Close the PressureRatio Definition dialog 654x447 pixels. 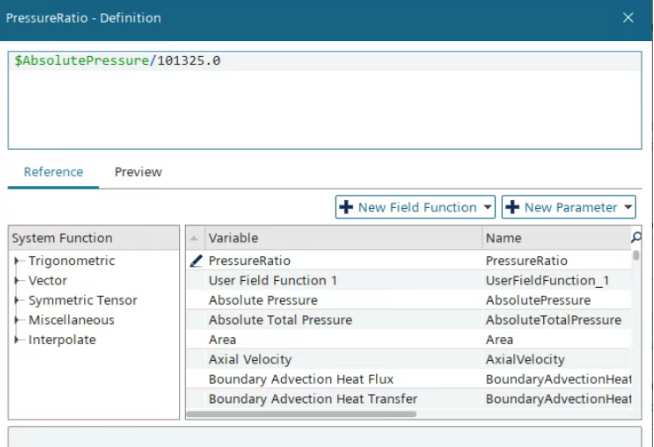628,18
